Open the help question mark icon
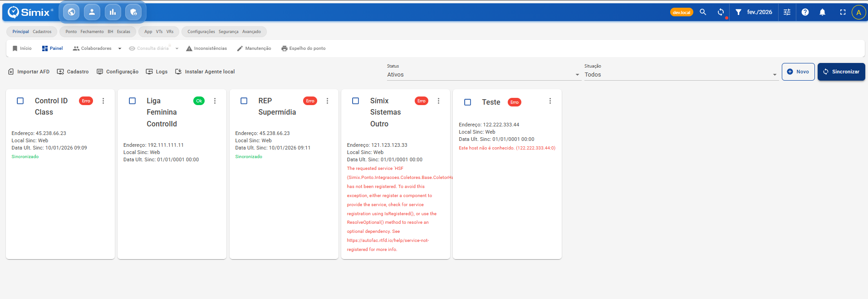The image size is (868, 299). tap(805, 12)
